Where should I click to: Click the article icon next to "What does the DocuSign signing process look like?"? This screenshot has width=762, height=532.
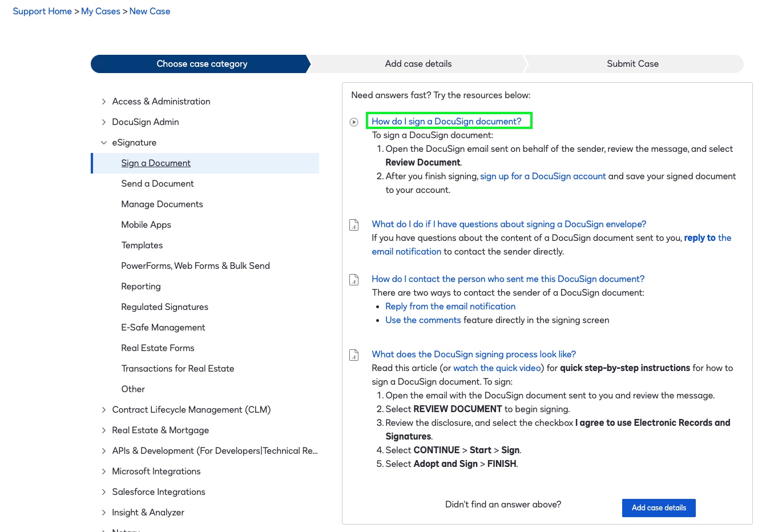pyautogui.click(x=354, y=355)
